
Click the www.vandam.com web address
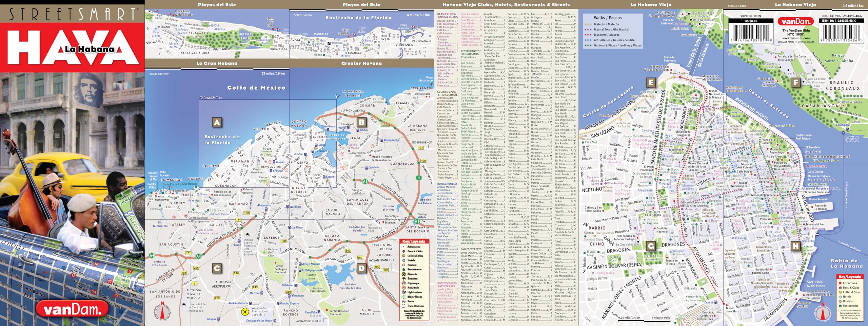795,38
